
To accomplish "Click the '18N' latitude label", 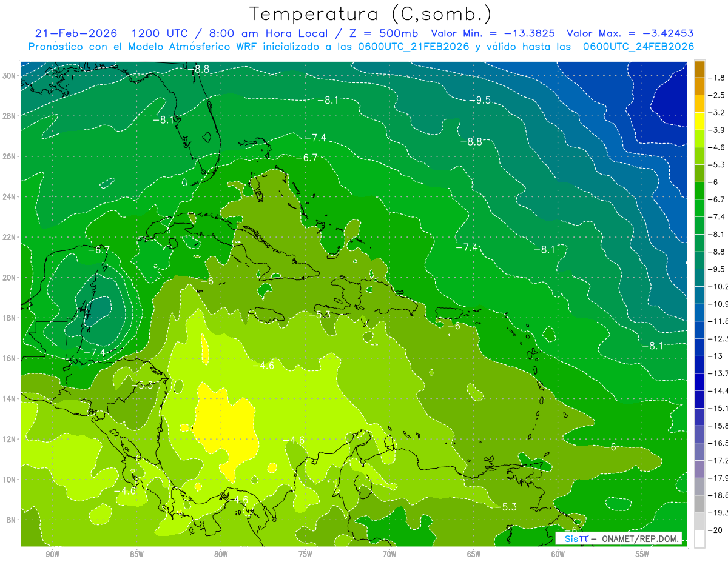I will [x=9, y=318].
